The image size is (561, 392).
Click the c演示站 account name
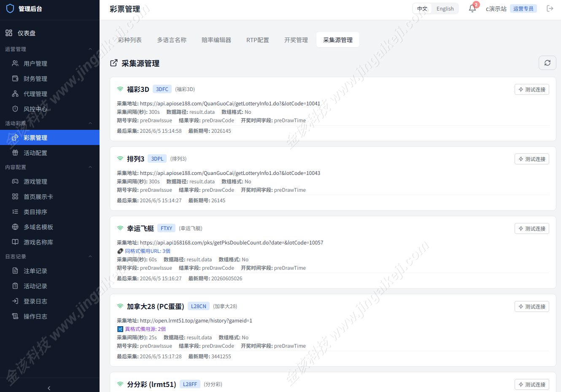tap(496, 8)
